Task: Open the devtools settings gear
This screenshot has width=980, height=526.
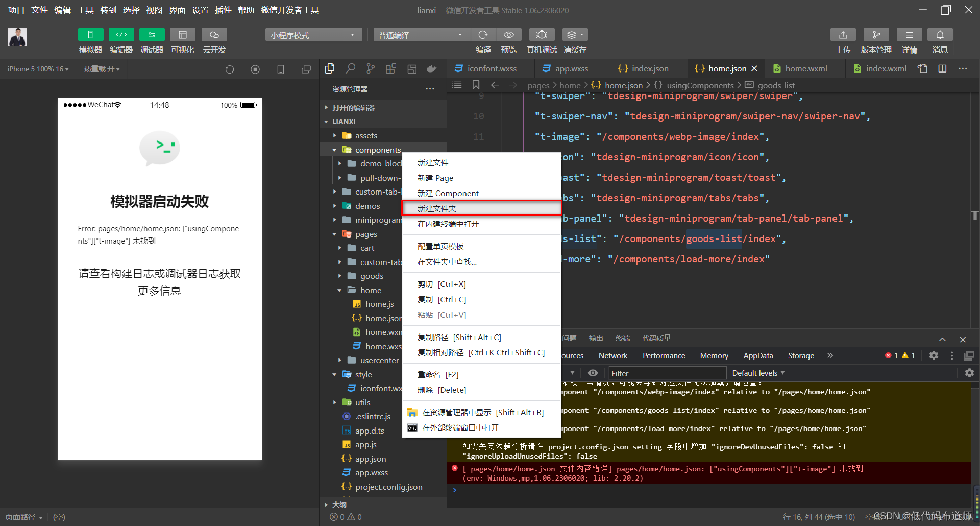Action: (934, 355)
